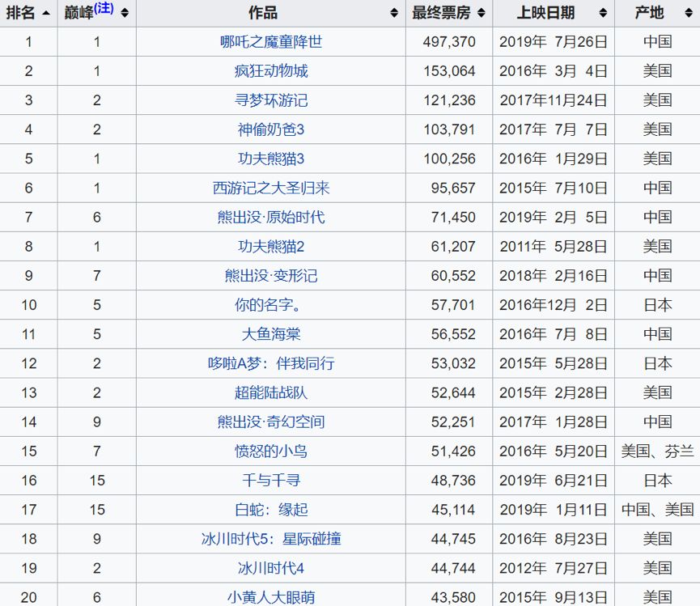Open the (注) footnote link
Screen dimensions: 700x606
tap(104, 9)
